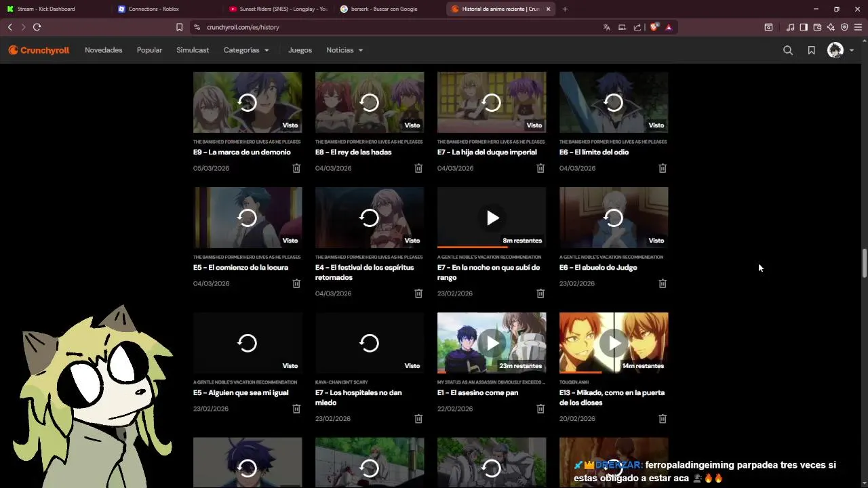Click date 05/03/2026 under E9
Image resolution: width=868 pixels, height=488 pixels.
pos(211,168)
